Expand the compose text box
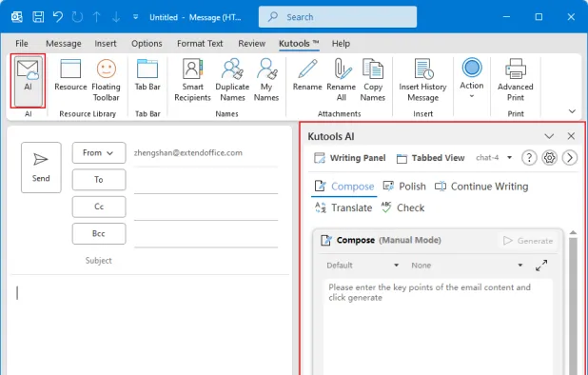This screenshot has height=375, width=588. [x=541, y=266]
